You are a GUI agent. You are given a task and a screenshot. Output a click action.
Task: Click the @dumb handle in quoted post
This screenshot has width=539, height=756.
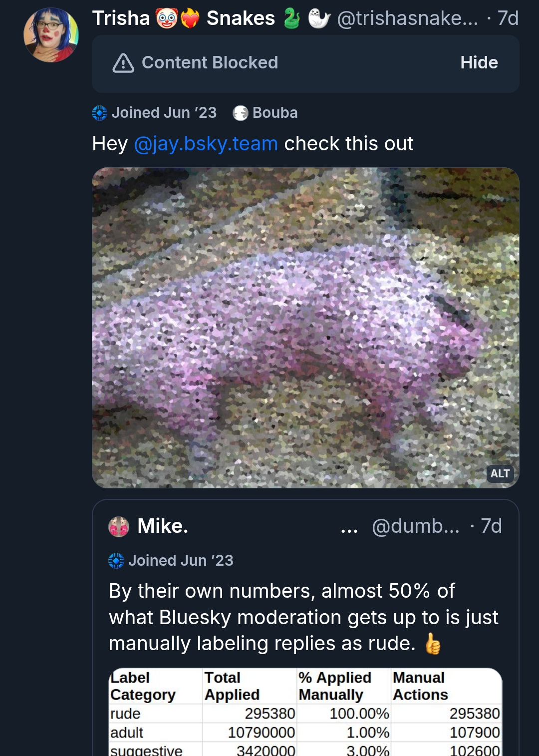[415, 526]
